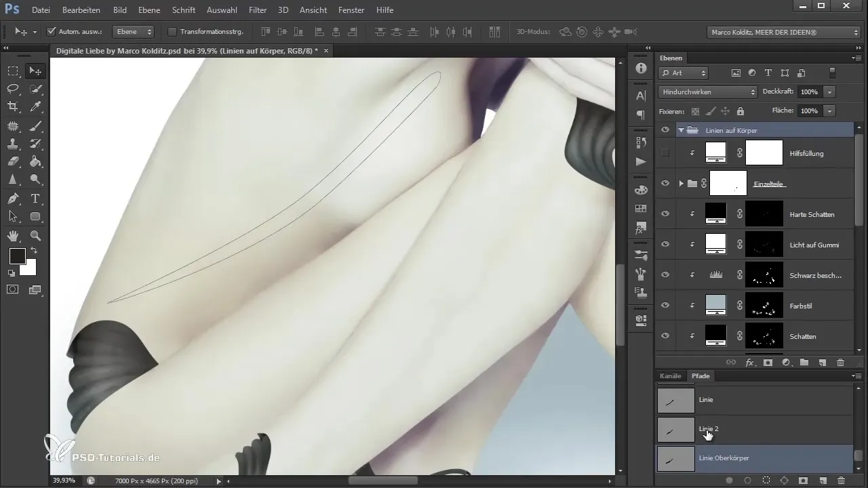
Task: Select the Hand tool
Action: pos(13,236)
